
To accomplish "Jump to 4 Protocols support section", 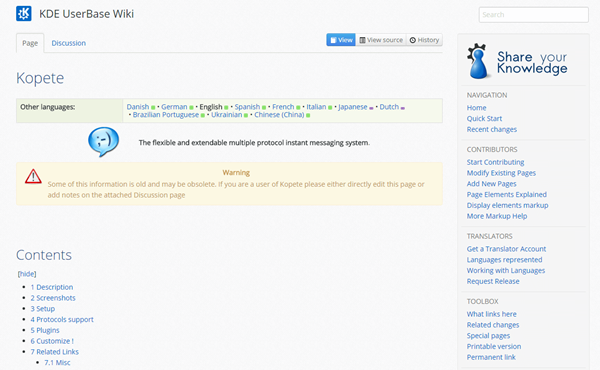I will point(62,319).
